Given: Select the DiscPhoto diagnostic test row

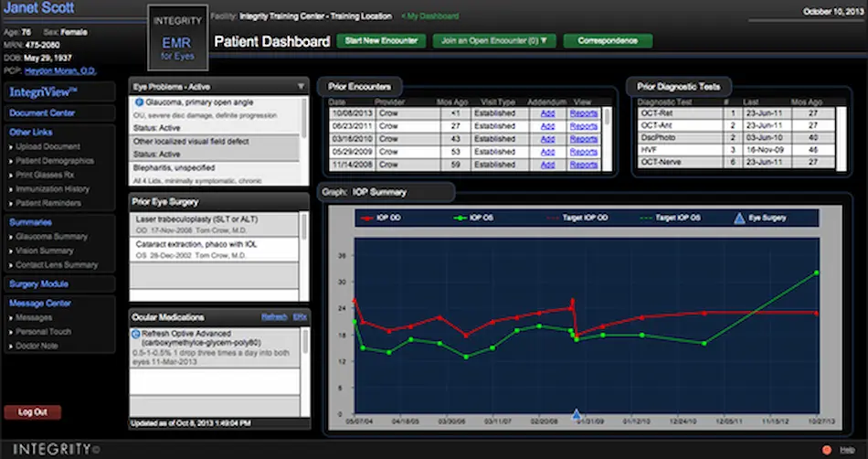Looking at the screenshot, I should 736,138.
